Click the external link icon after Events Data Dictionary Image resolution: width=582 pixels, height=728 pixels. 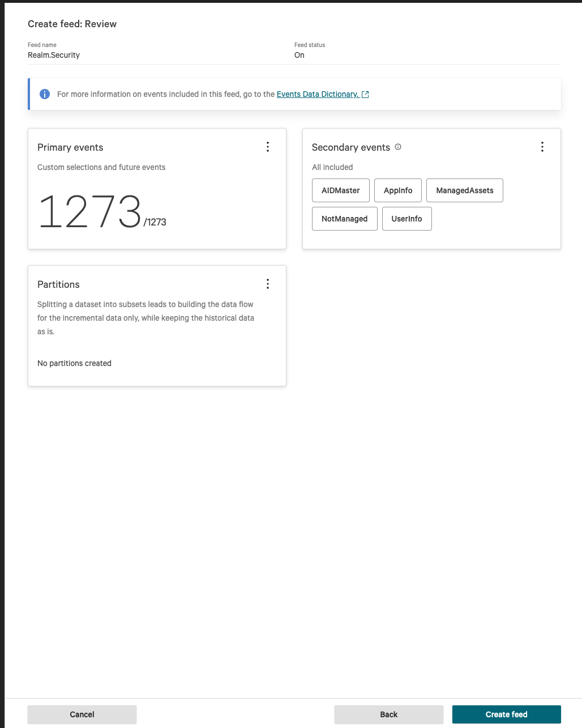click(365, 94)
